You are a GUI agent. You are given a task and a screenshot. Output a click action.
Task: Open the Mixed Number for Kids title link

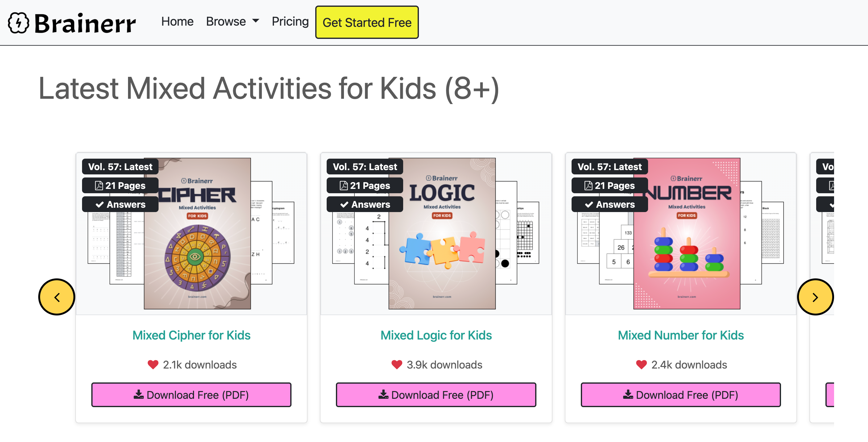coord(680,335)
